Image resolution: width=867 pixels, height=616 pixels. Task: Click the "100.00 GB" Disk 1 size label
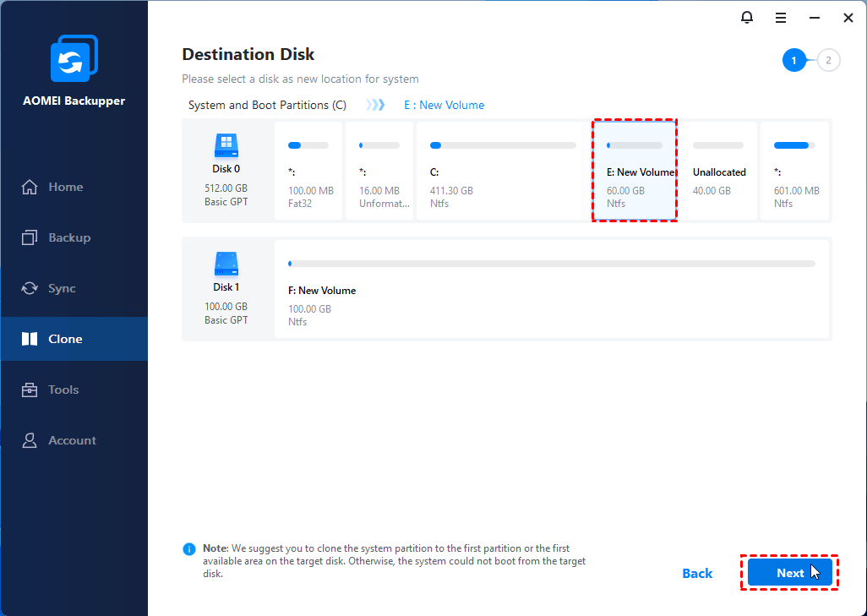[x=226, y=307]
